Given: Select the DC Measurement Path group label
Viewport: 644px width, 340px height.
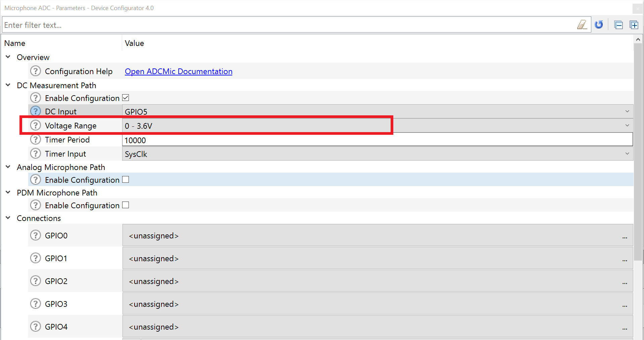Looking at the screenshot, I should (x=56, y=86).
